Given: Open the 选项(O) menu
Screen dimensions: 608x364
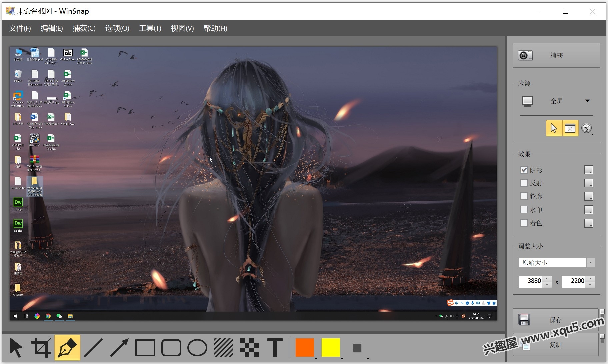Looking at the screenshot, I should click(117, 28).
